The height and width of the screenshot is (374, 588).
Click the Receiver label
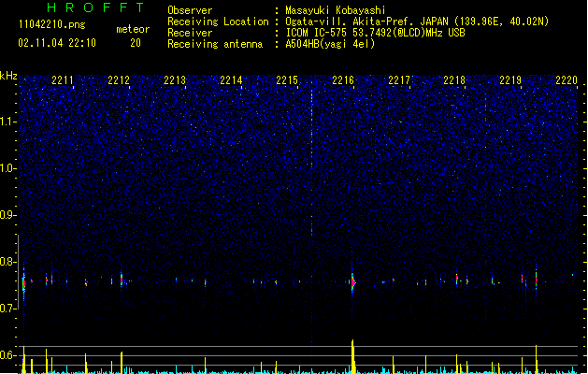pos(190,33)
